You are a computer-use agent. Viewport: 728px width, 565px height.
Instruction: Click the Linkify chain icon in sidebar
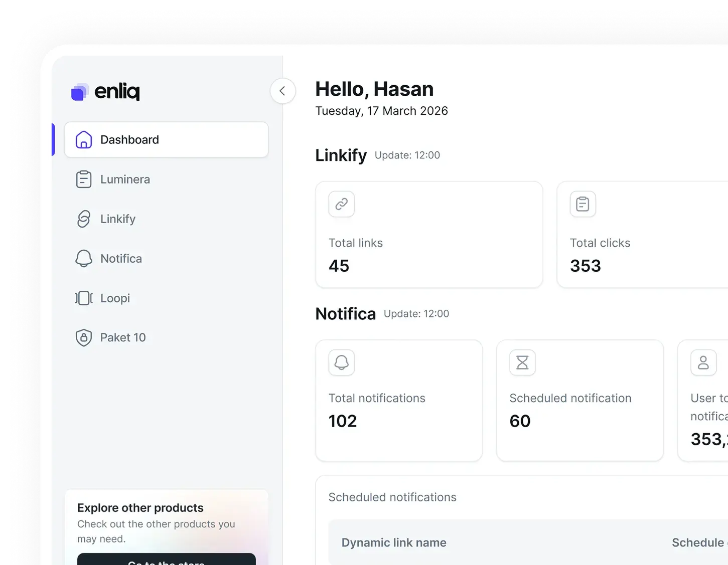tap(84, 219)
